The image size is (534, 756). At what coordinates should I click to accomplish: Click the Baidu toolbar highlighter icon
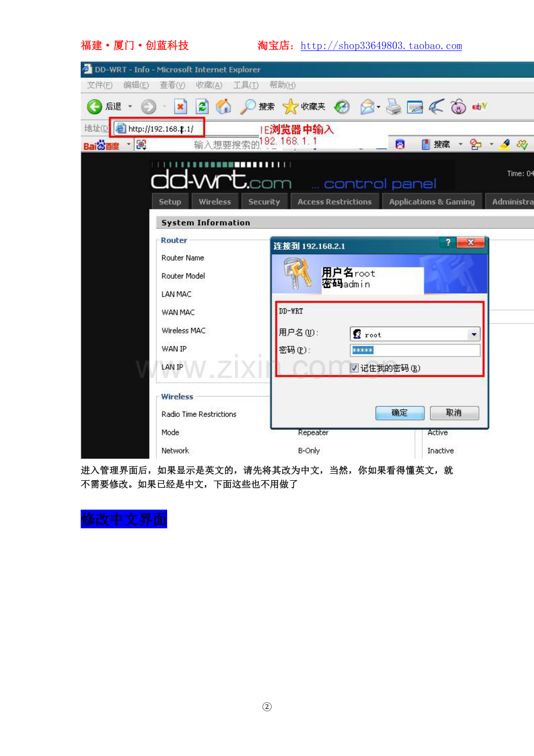[504, 145]
